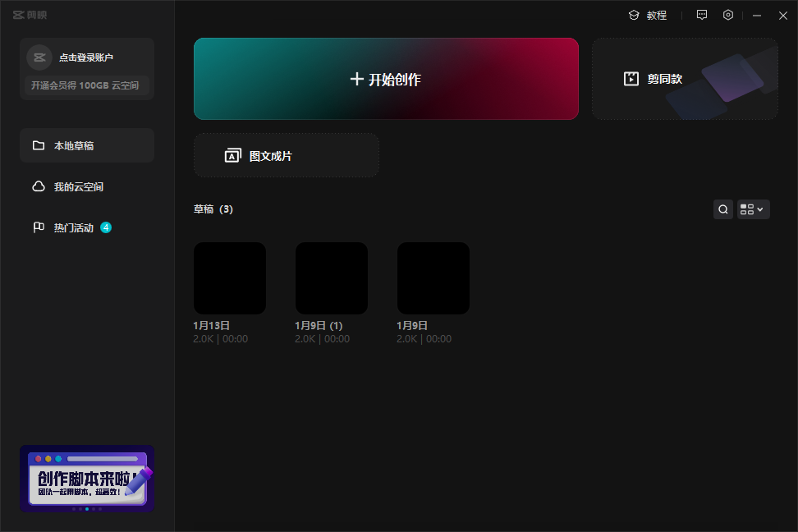This screenshot has height=532, width=798.
Task: Open the settings hexagon icon
Action: [727, 15]
